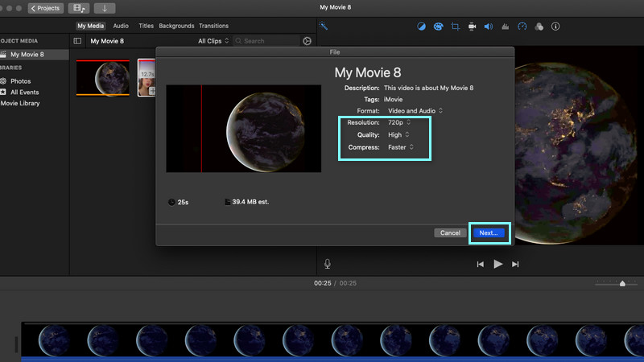The height and width of the screenshot is (362, 644).
Task: Open the Quality High dropdown
Action: point(398,134)
